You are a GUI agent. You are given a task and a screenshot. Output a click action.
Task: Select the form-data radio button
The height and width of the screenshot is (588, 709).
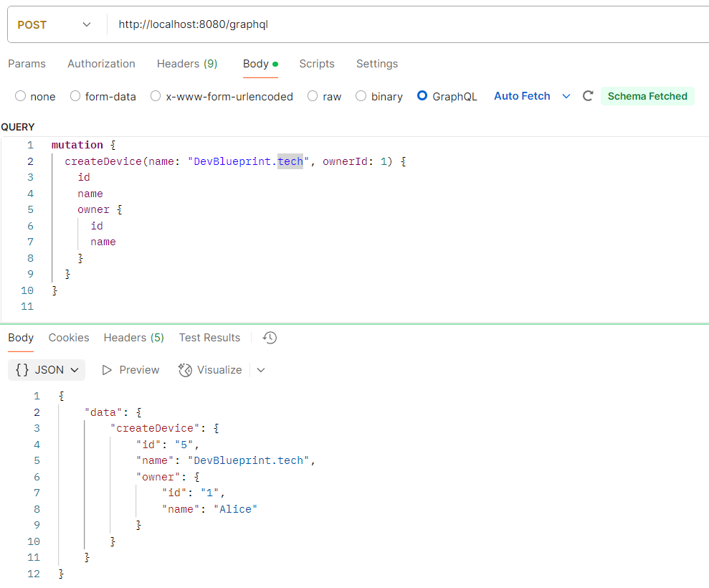click(75, 96)
